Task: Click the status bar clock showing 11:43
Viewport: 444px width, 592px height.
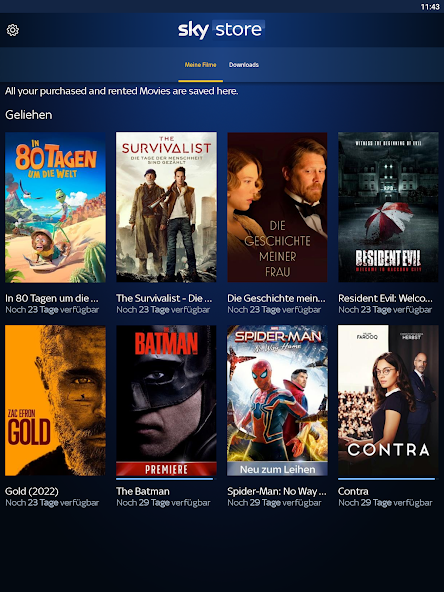Action: coord(430,7)
